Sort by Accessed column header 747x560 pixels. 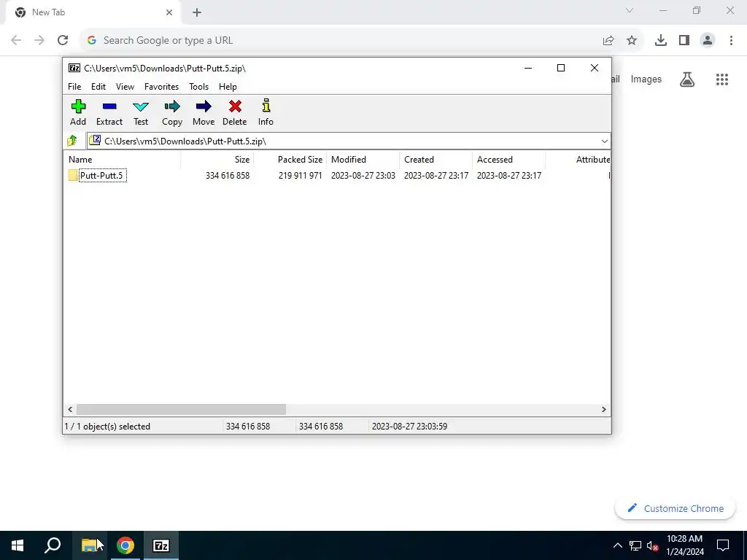click(508, 160)
